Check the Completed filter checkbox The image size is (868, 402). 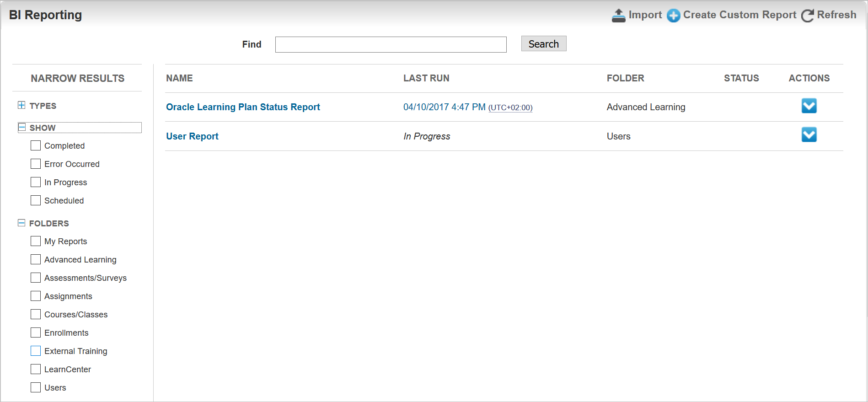36,145
